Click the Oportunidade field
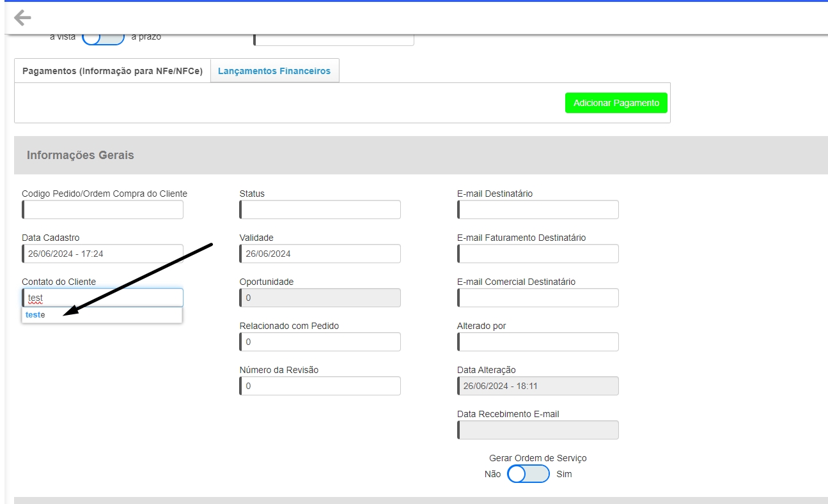The width and height of the screenshot is (828, 504). 320,298
